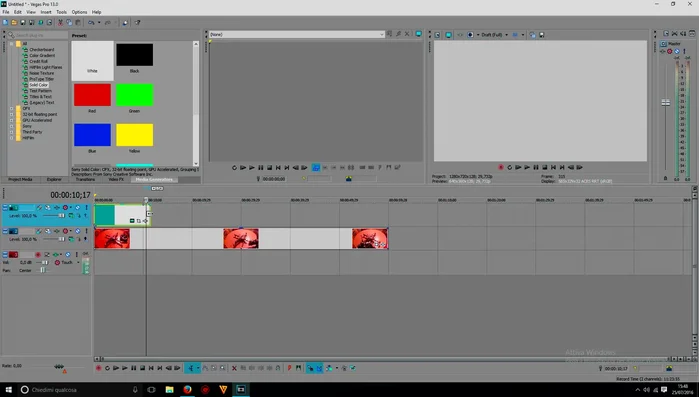Toggle Mute on audio track 3
Image resolution: width=699 pixels, height=397 pixels.
pos(68,255)
